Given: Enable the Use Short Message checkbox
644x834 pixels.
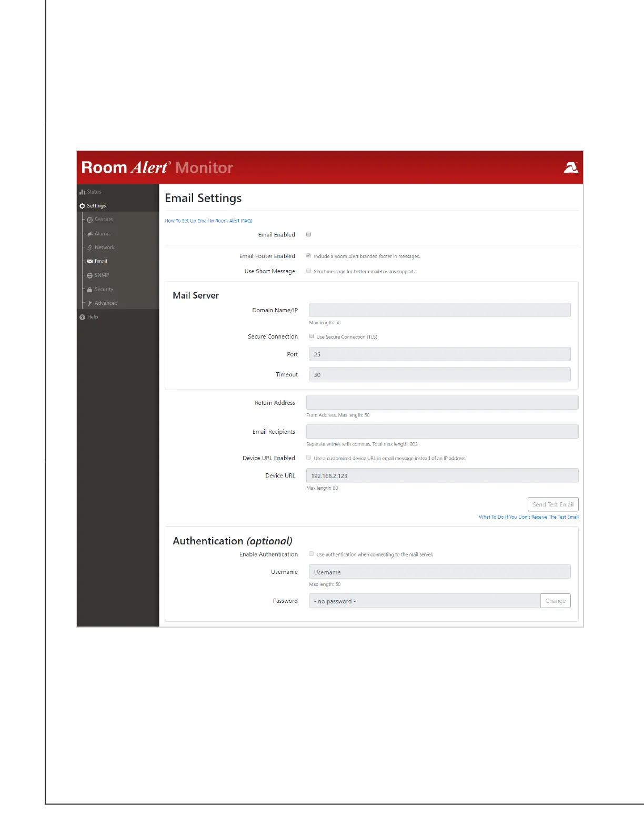Looking at the screenshot, I should 309,271.
